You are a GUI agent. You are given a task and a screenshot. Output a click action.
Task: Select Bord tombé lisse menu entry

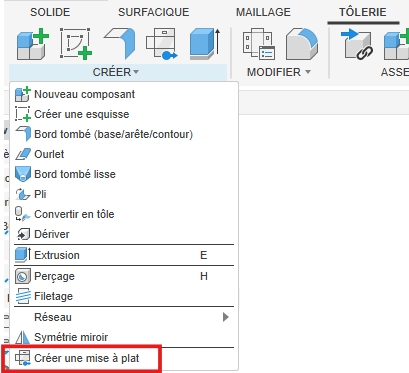click(124, 174)
